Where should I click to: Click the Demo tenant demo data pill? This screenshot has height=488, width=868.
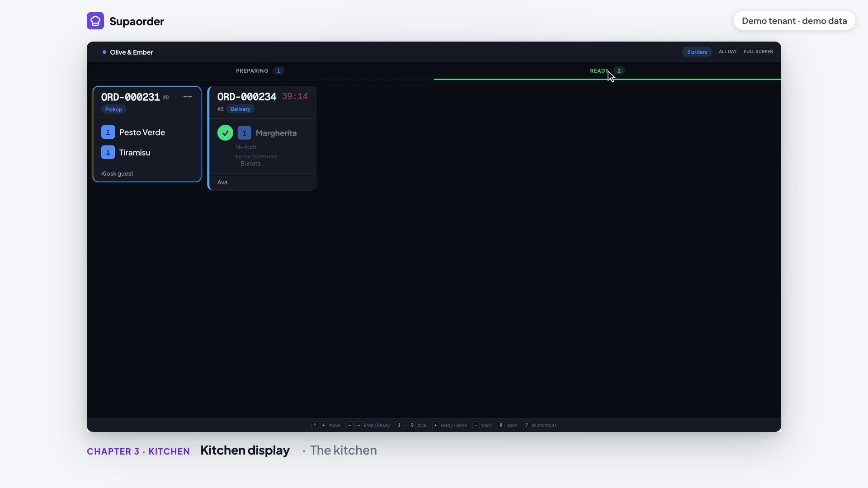pyautogui.click(x=794, y=21)
